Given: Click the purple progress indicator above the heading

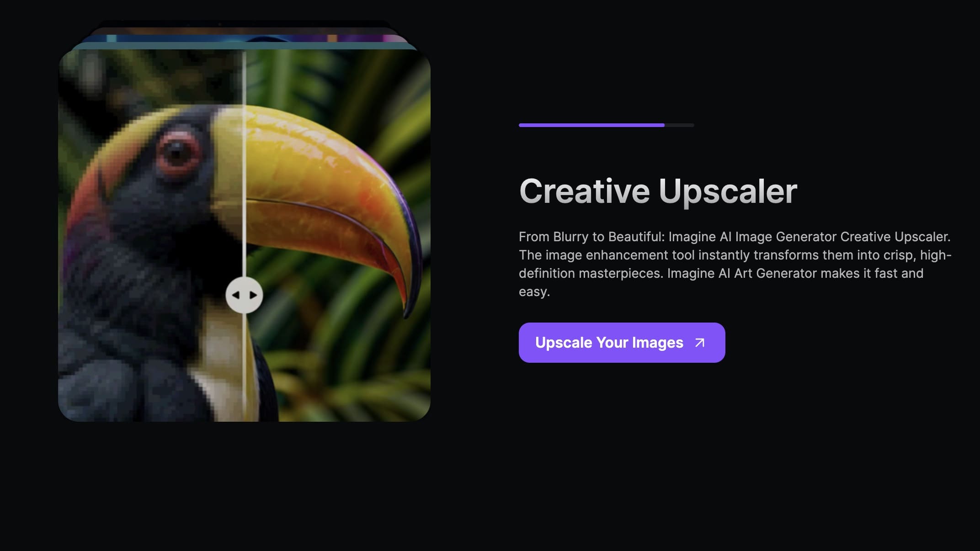Looking at the screenshot, I should tap(592, 125).
